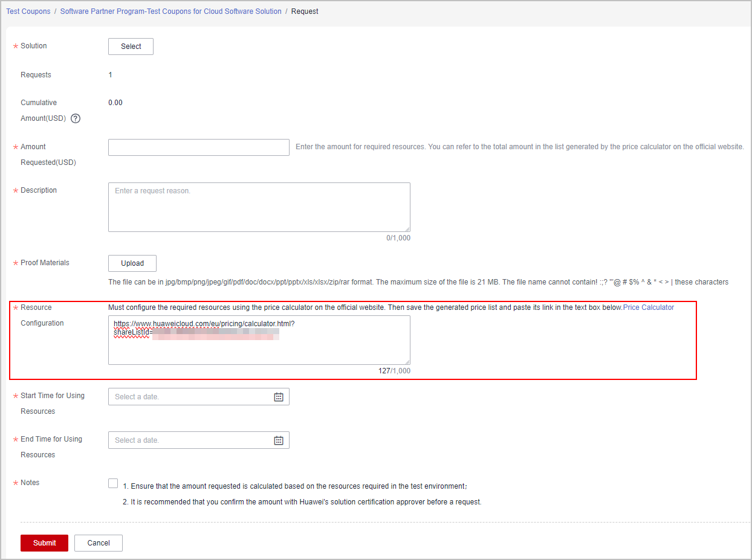Click the Requests value 1
The height and width of the screenshot is (560, 752).
click(x=110, y=75)
